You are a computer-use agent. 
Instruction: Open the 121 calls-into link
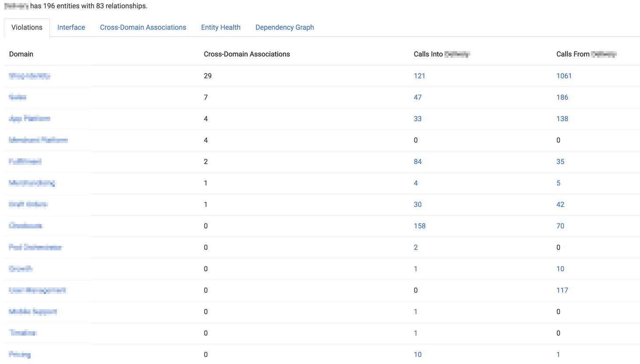coord(420,76)
